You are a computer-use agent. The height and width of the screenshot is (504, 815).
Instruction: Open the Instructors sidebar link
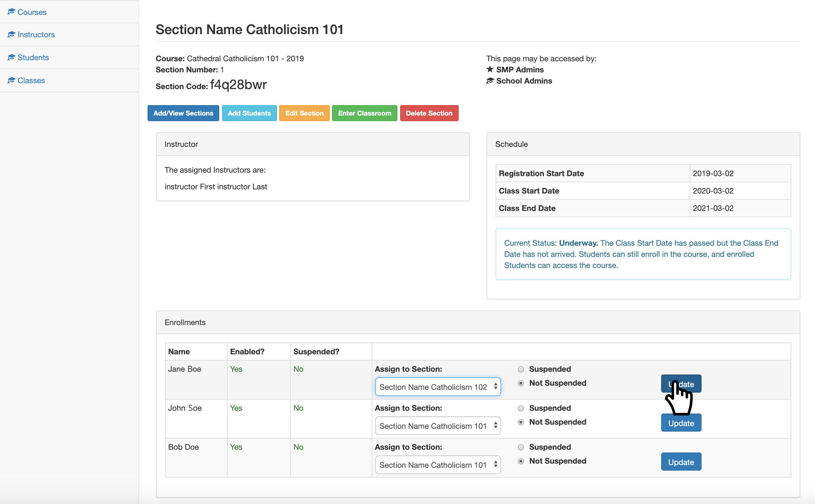click(36, 34)
